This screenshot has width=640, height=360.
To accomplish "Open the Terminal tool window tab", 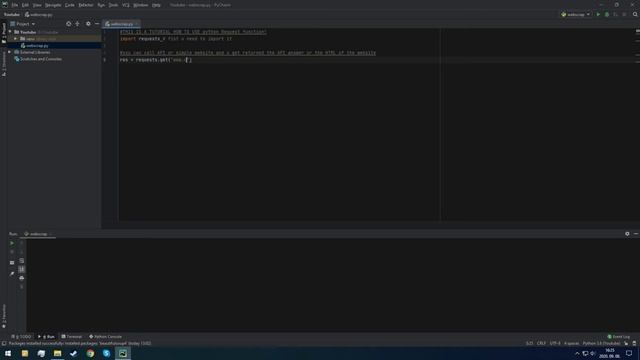I will 72,337.
